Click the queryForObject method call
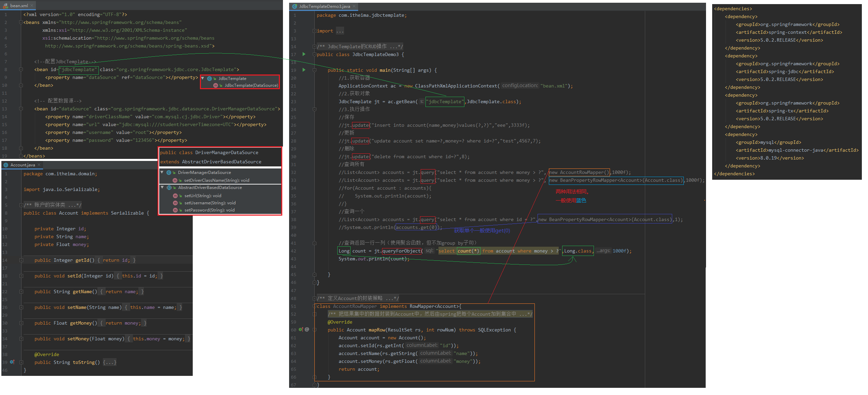 401,251
